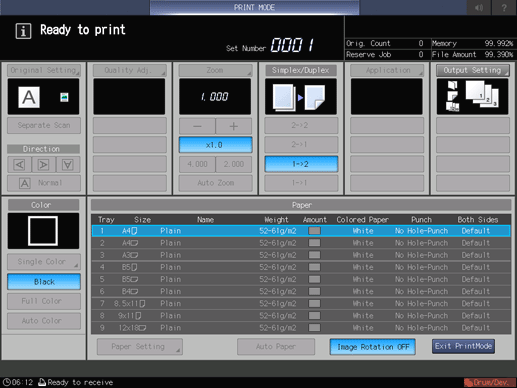Select the upside-down direction icon
The width and height of the screenshot is (517, 388).
pos(68,164)
